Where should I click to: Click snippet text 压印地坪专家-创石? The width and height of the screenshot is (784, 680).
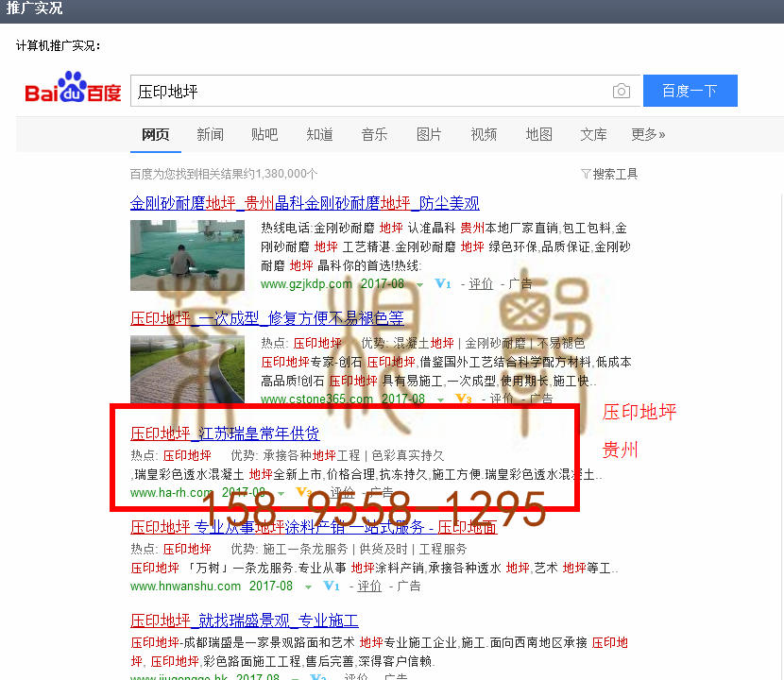tap(313, 362)
